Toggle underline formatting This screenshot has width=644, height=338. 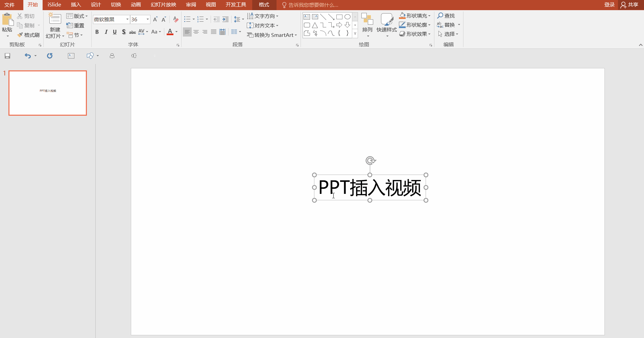pyautogui.click(x=115, y=32)
